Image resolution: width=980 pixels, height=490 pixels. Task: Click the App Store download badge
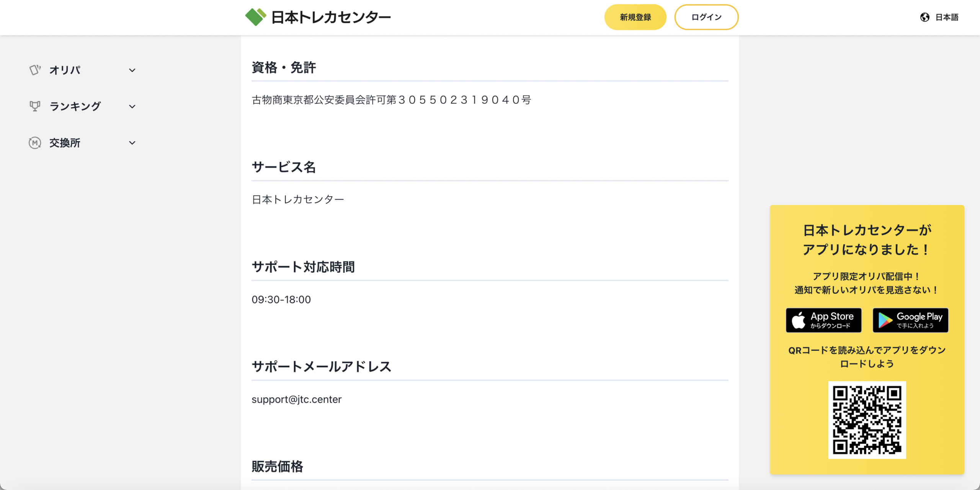824,320
